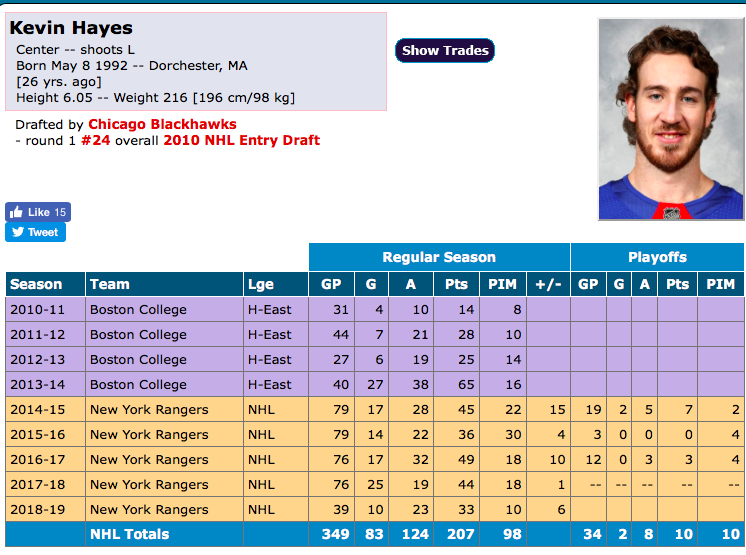The width and height of the screenshot is (746, 555).
Task: Click the regular season PIM column header
Action: (503, 284)
